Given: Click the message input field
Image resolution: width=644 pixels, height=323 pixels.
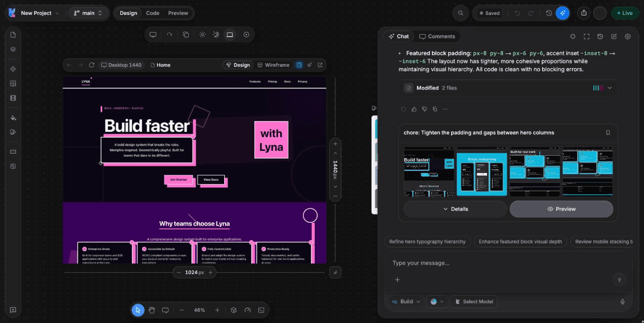Looking at the screenshot, I should [x=508, y=263].
